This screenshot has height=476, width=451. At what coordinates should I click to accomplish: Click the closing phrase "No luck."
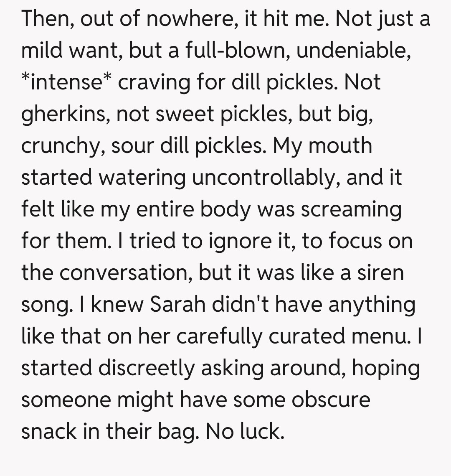pyautogui.click(x=245, y=432)
